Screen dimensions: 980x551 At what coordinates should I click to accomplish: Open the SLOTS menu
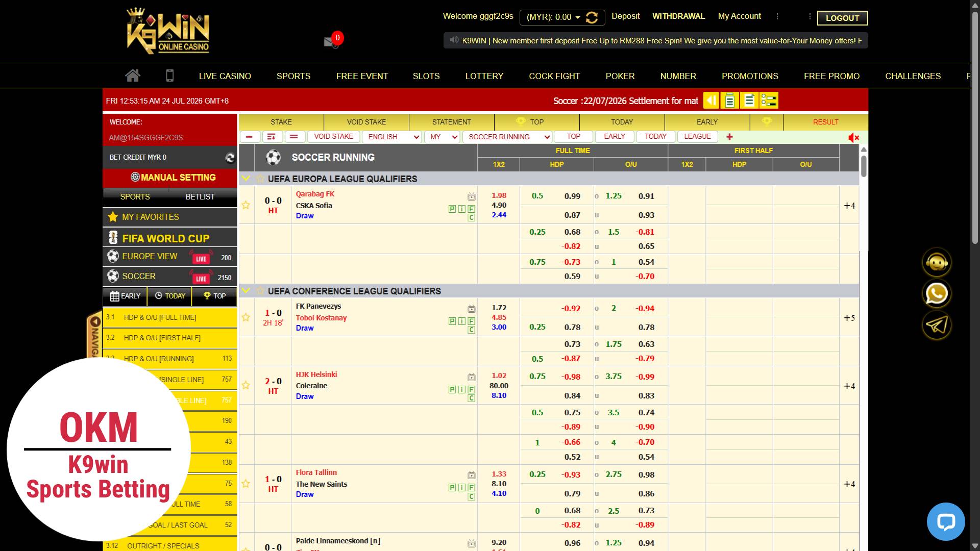pos(426,76)
